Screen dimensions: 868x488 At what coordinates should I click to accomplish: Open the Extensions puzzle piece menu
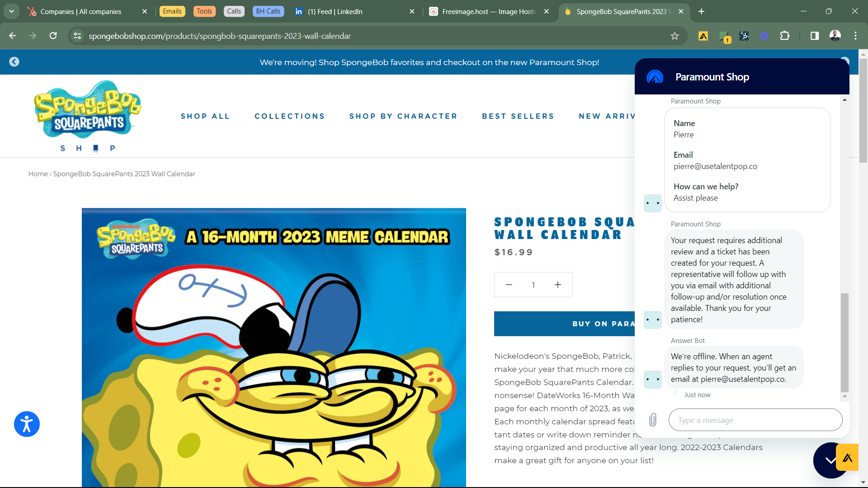point(785,36)
